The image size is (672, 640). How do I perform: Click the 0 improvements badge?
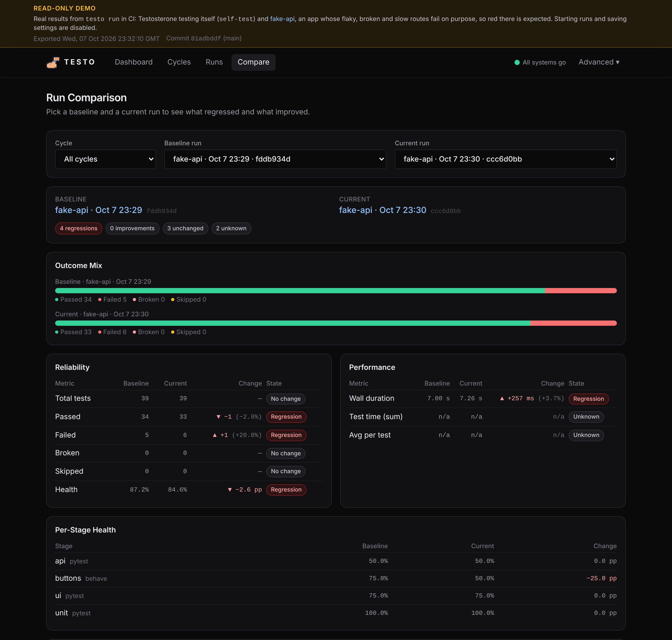[x=132, y=228]
